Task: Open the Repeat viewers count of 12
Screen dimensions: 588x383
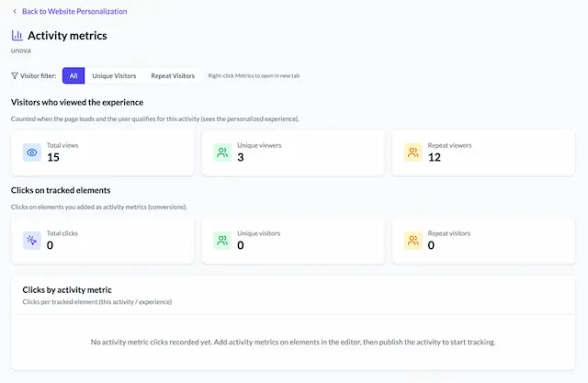Action: [435, 158]
